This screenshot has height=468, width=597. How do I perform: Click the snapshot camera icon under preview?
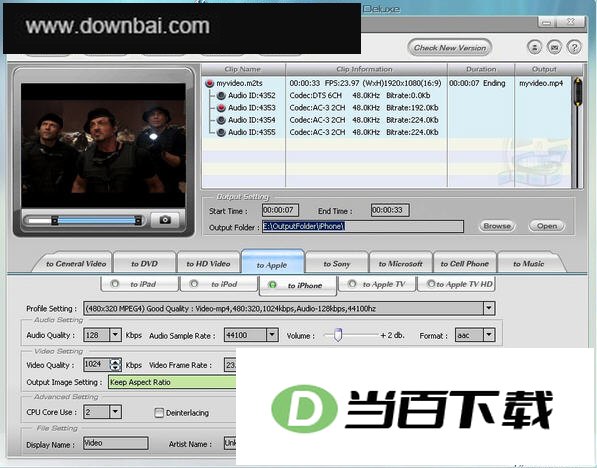tap(165, 220)
